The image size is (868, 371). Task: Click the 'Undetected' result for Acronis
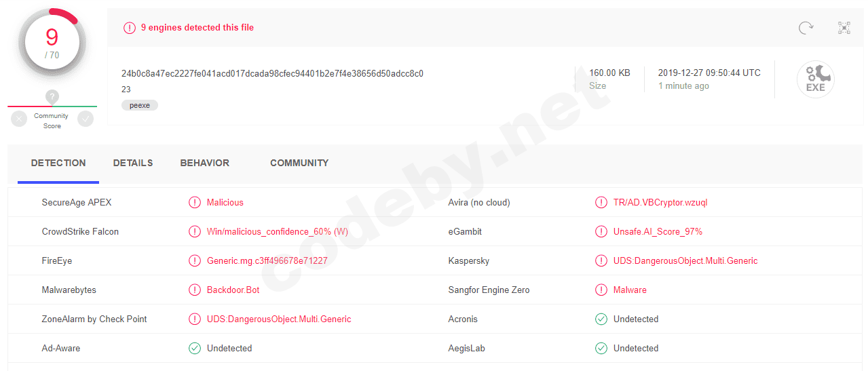(x=636, y=319)
